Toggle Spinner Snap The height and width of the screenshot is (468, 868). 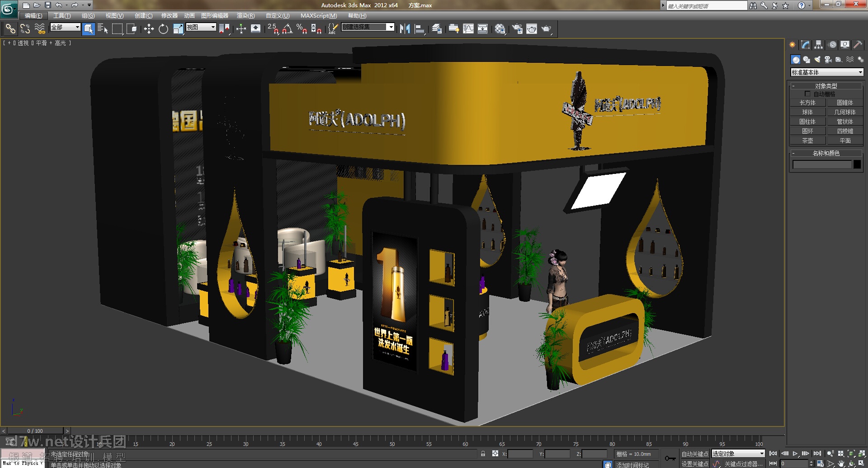[316, 29]
